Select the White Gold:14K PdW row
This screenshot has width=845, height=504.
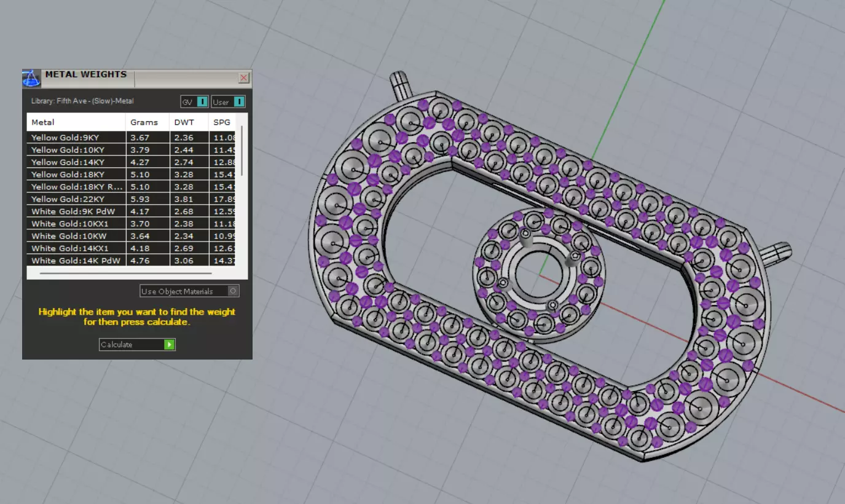tap(132, 261)
